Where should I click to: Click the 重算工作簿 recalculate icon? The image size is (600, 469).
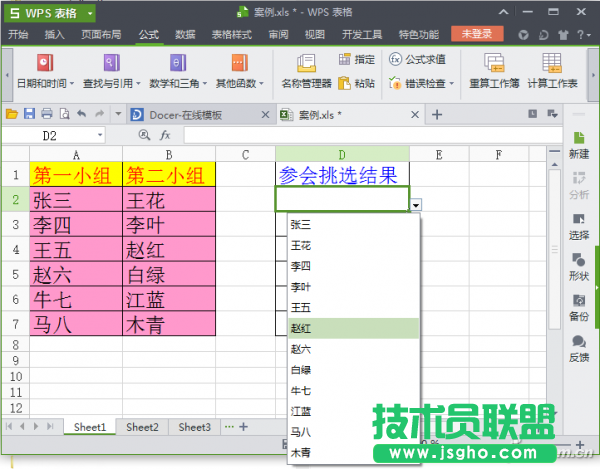(492, 70)
